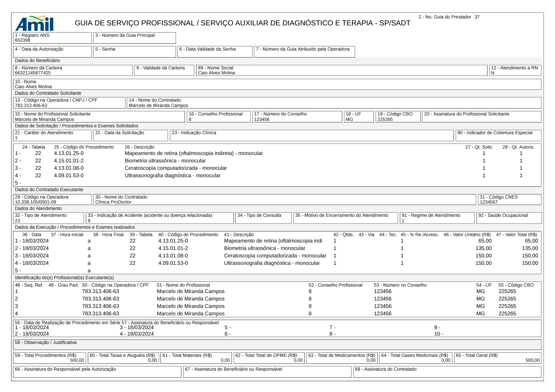The image size is (555, 392).
Task: Click the Nome Social field
Action: pos(341,70)
